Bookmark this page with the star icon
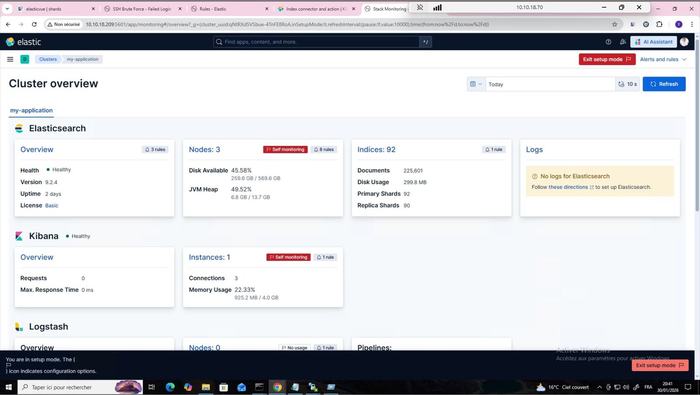Screen dimensions: 700x395 (614, 25)
